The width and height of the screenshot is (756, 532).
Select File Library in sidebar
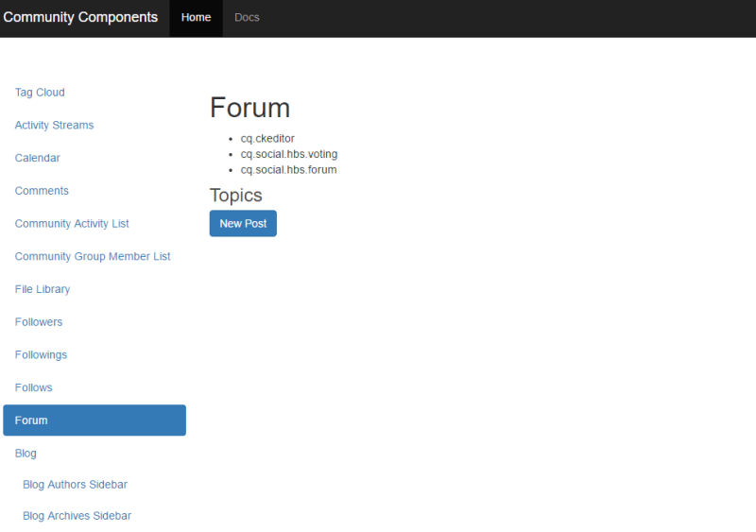[x=43, y=289]
